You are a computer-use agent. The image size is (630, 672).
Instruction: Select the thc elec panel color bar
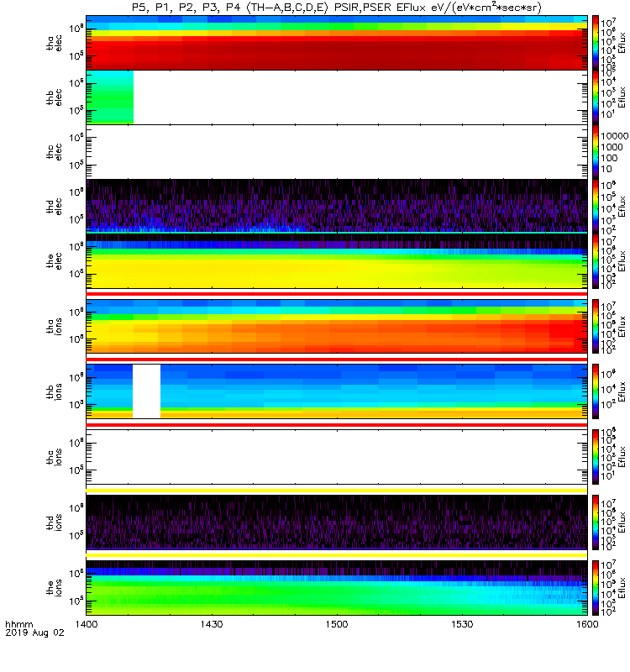[596, 152]
